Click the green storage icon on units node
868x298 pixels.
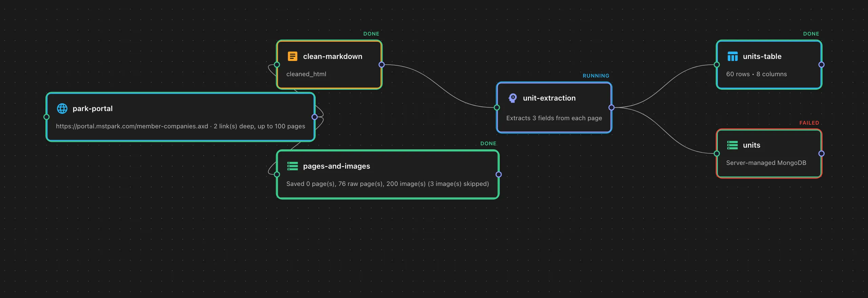[732, 145]
